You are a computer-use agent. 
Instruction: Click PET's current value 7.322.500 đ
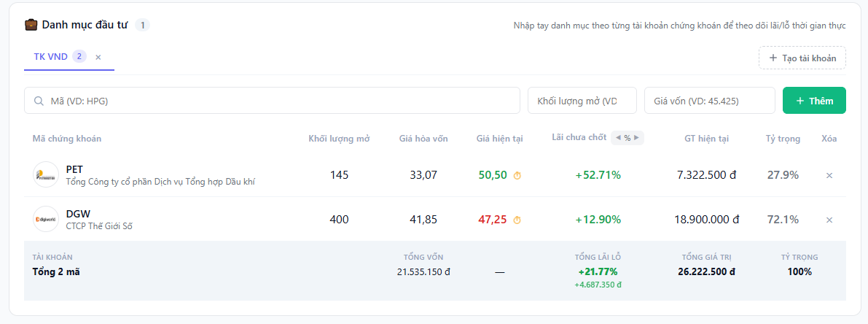[706, 175]
